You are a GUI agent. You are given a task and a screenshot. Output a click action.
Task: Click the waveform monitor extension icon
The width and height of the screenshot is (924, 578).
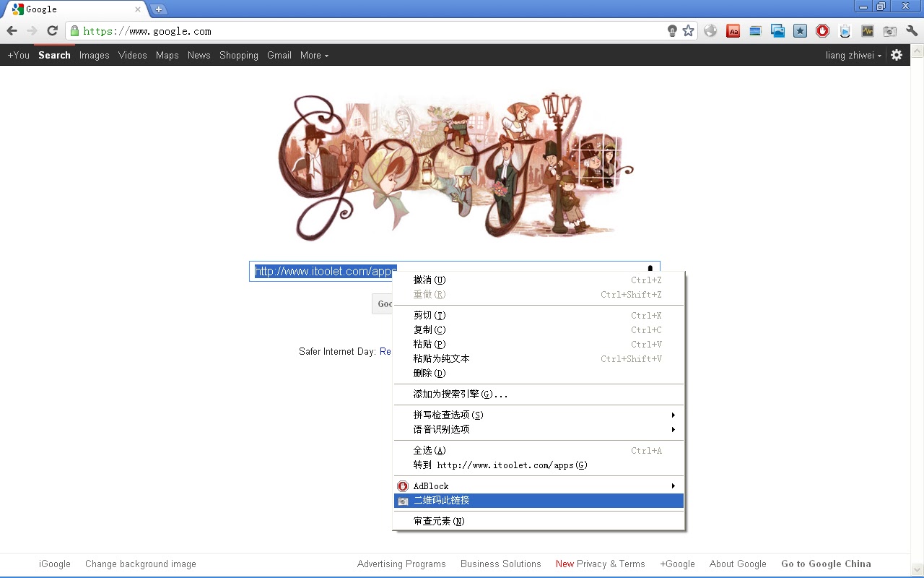pyautogui.click(x=867, y=31)
